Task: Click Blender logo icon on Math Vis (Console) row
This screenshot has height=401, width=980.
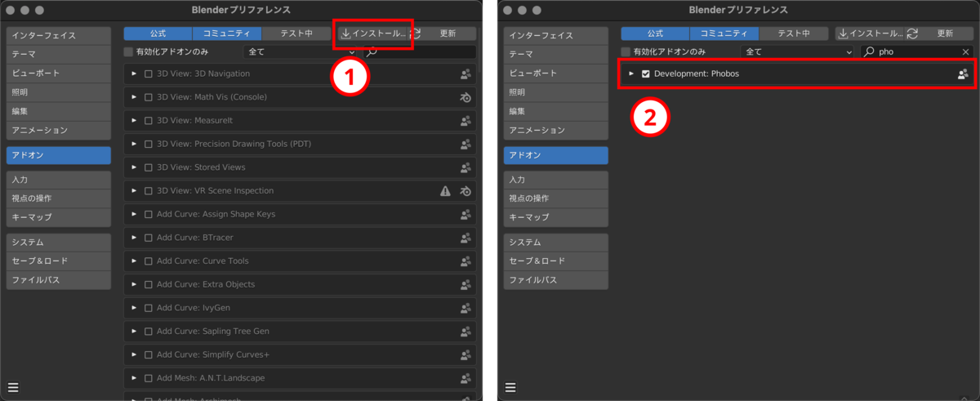Action: (465, 97)
